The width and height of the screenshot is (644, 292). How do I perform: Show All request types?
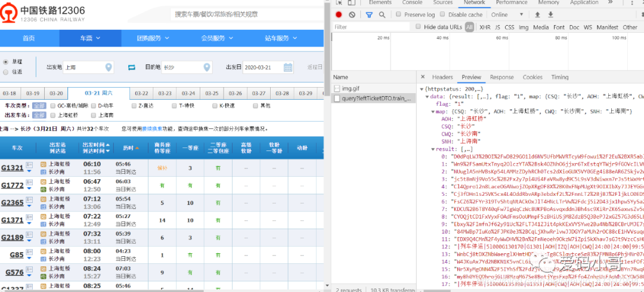[x=469, y=27]
